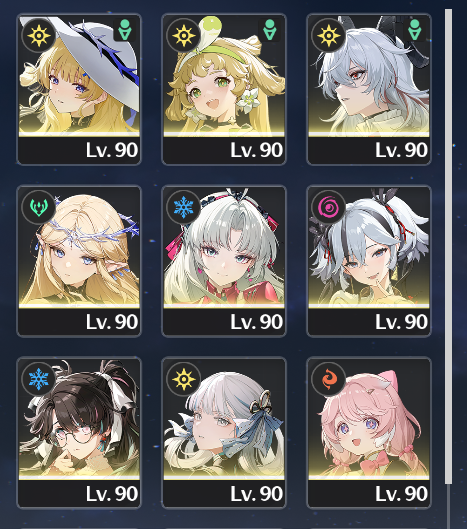Click green Aero element icon on elf character
The height and width of the screenshot is (529, 467).
(x=38, y=207)
